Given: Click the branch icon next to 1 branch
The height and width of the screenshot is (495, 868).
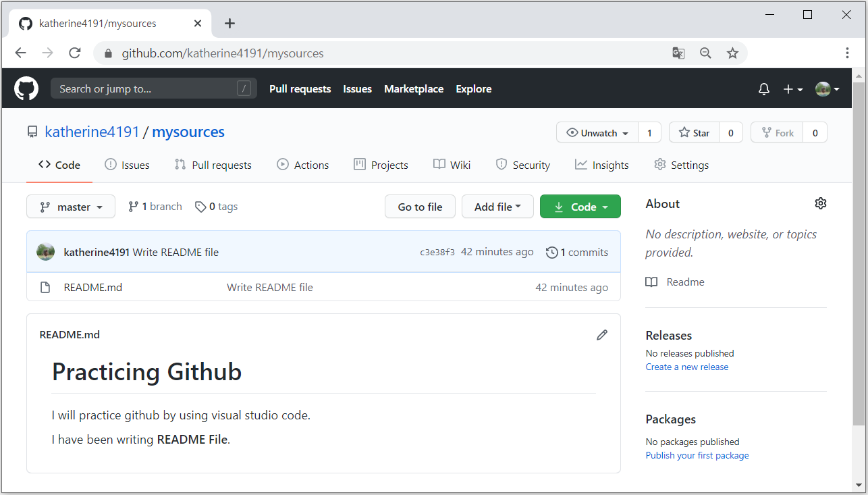Looking at the screenshot, I should coord(134,207).
